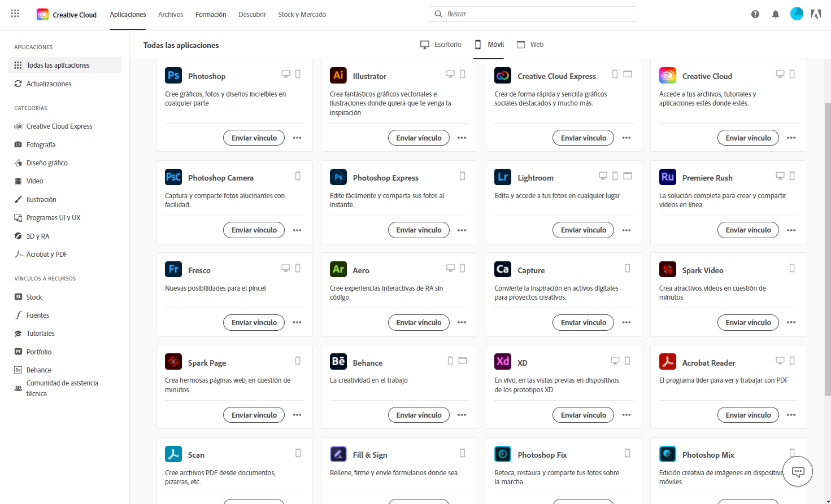Click the Fill & Sign app icon
831x504 pixels.
338,454
